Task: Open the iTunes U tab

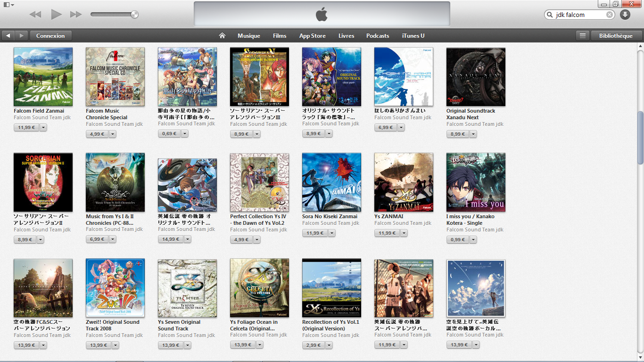Action: [413, 36]
